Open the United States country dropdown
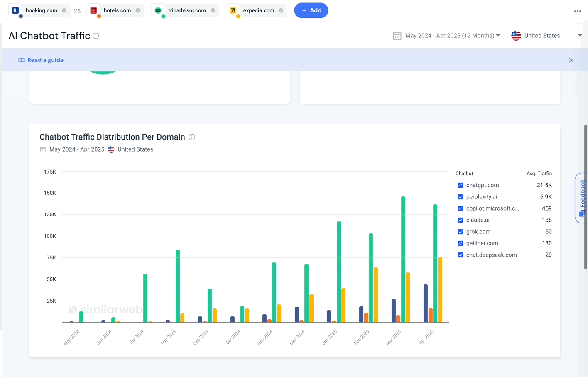 coord(547,36)
